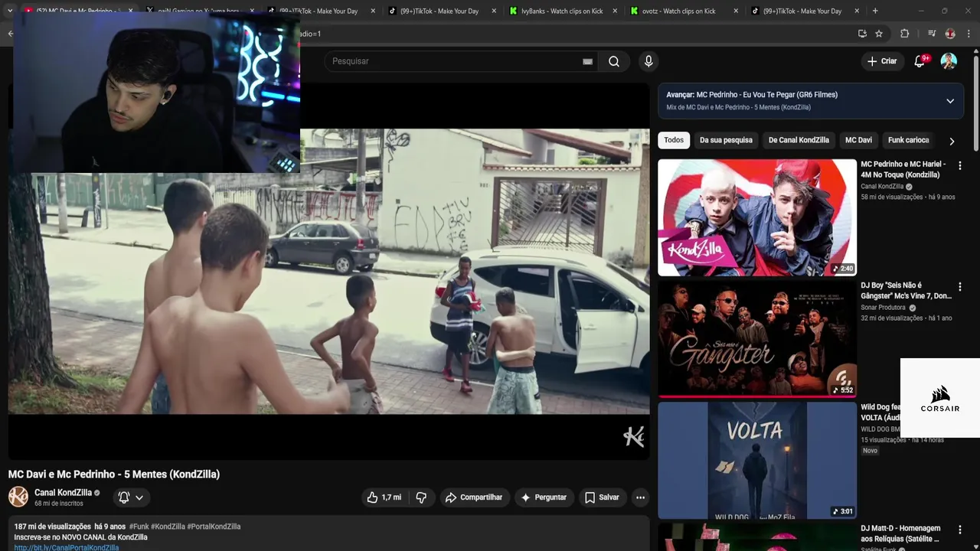Open a new browser tab
Image resolution: width=980 pixels, height=551 pixels.
(x=875, y=11)
